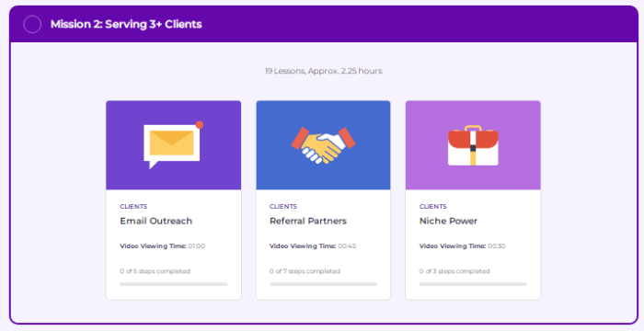Click the briefcase icon on the Niche Power card
The image size is (644, 331).
pos(473,145)
